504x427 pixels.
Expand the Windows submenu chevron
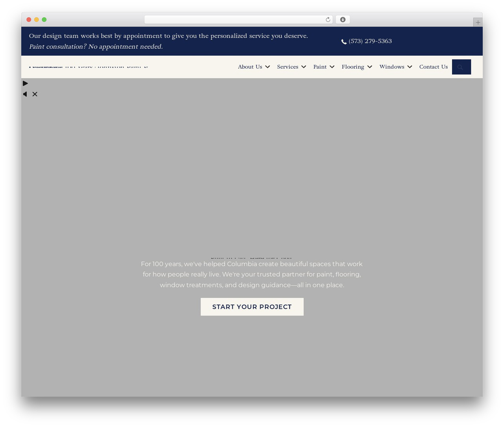click(410, 67)
